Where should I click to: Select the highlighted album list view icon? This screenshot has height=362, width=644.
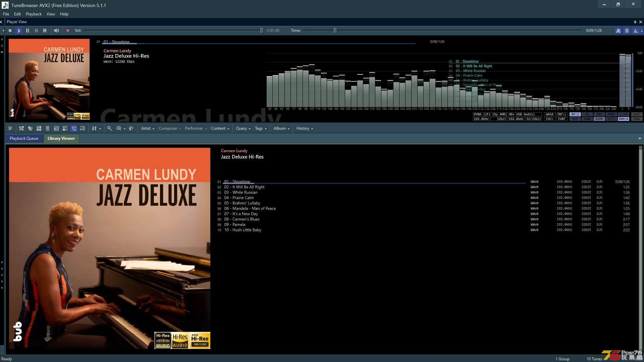click(x=74, y=128)
